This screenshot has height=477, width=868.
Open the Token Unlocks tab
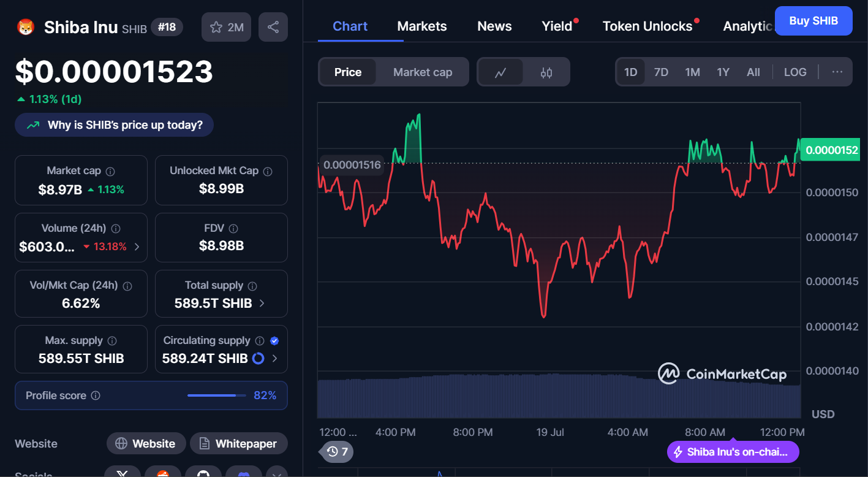[x=647, y=26]
